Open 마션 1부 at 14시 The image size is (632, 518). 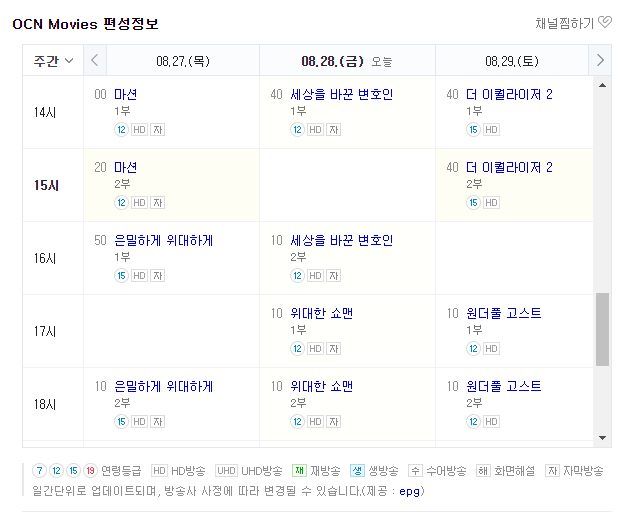pos(125,94)
